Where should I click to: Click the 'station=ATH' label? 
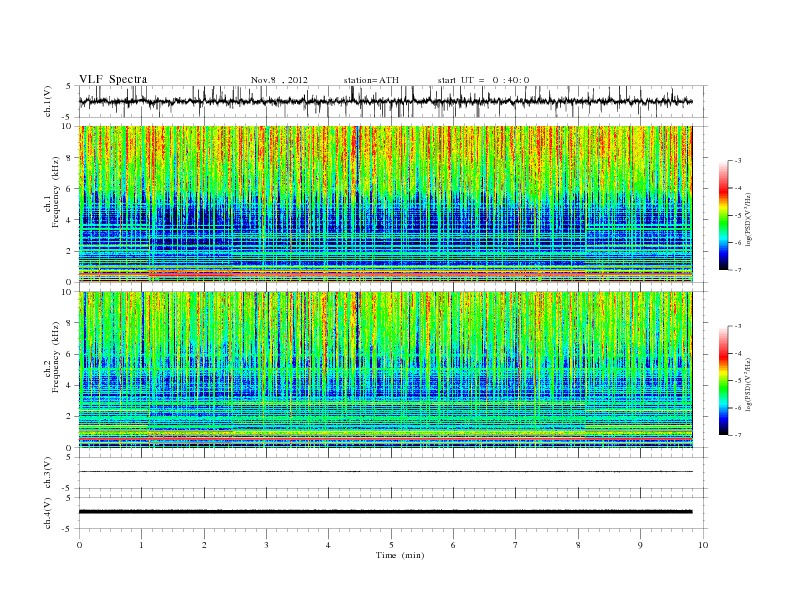tap(371, 80)
